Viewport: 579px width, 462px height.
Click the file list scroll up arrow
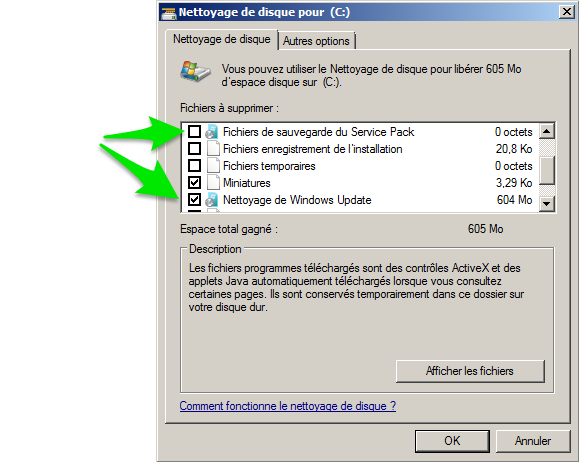pos(547,131)
